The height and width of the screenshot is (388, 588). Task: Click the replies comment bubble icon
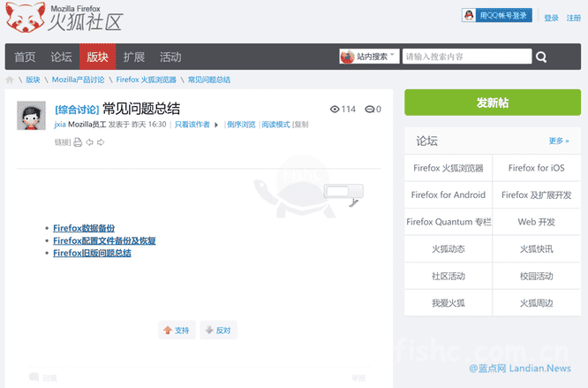coord(370,110)
